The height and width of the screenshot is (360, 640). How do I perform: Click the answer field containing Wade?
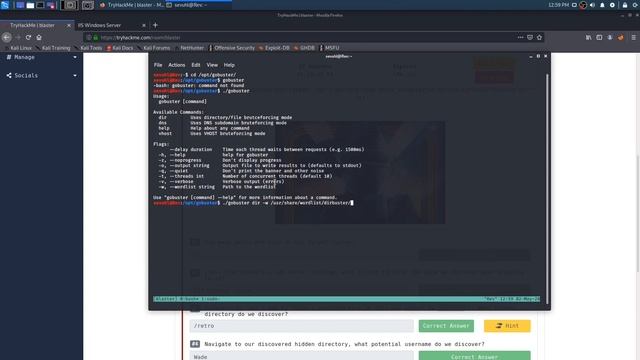302,356
